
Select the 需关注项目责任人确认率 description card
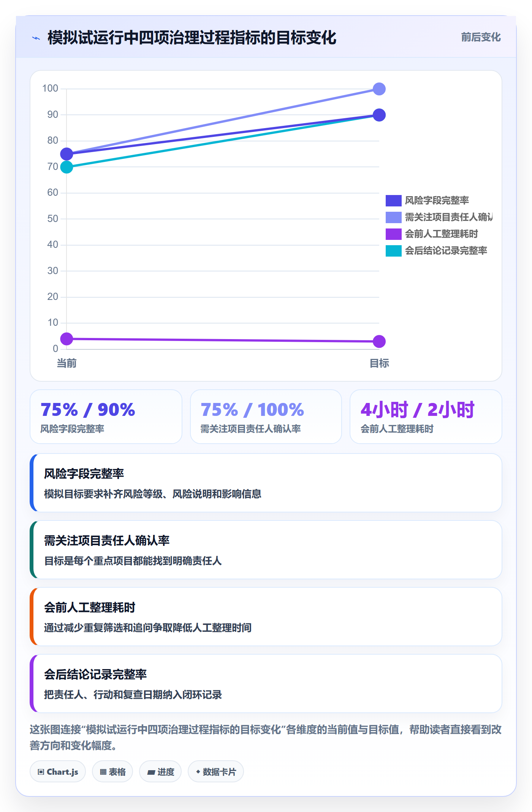click(266, 550)
